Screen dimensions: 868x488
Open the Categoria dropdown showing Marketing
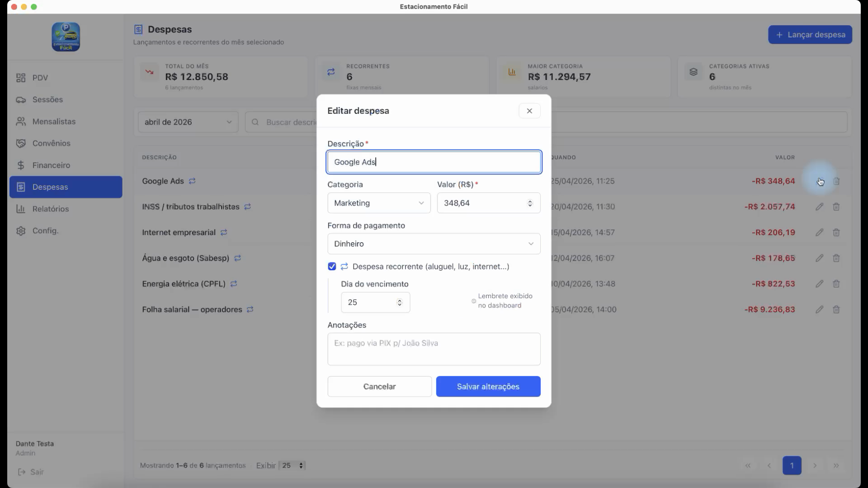[x=379, y=203]
